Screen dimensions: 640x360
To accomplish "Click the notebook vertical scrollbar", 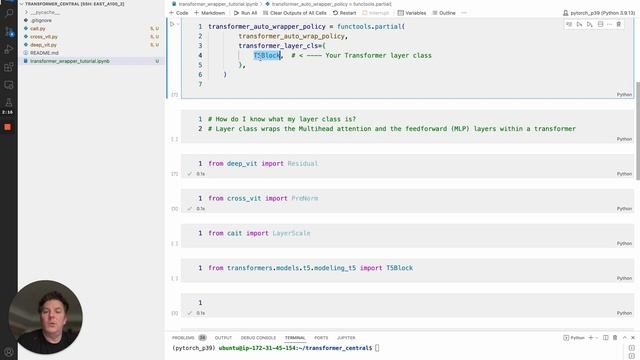I will (638, 131).
